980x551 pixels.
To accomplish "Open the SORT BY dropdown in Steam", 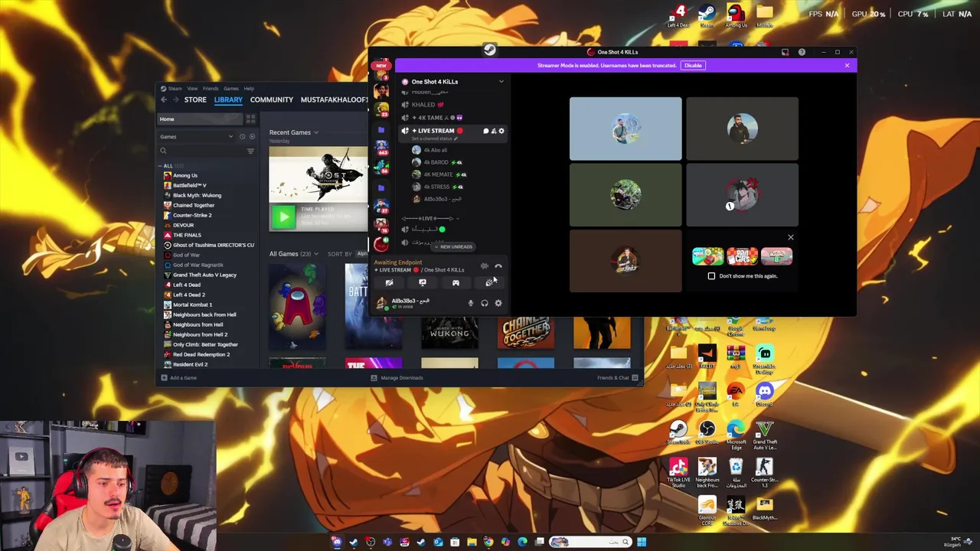I will coord(362,254).
